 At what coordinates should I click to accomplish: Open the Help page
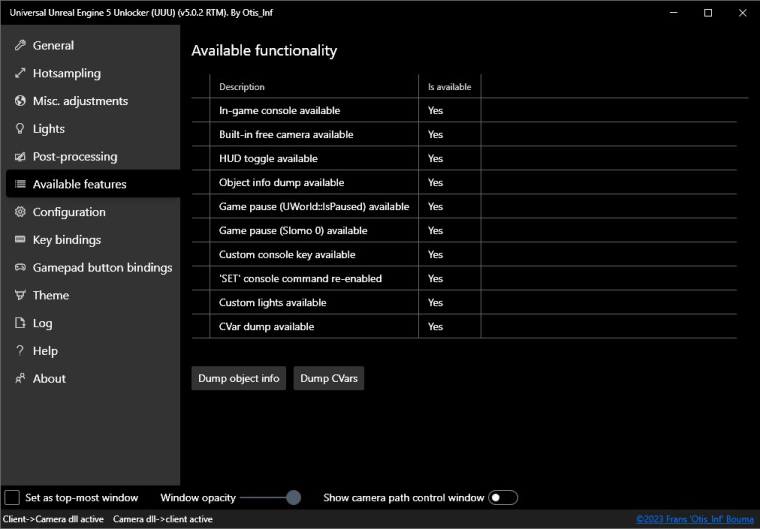(93, 351)
